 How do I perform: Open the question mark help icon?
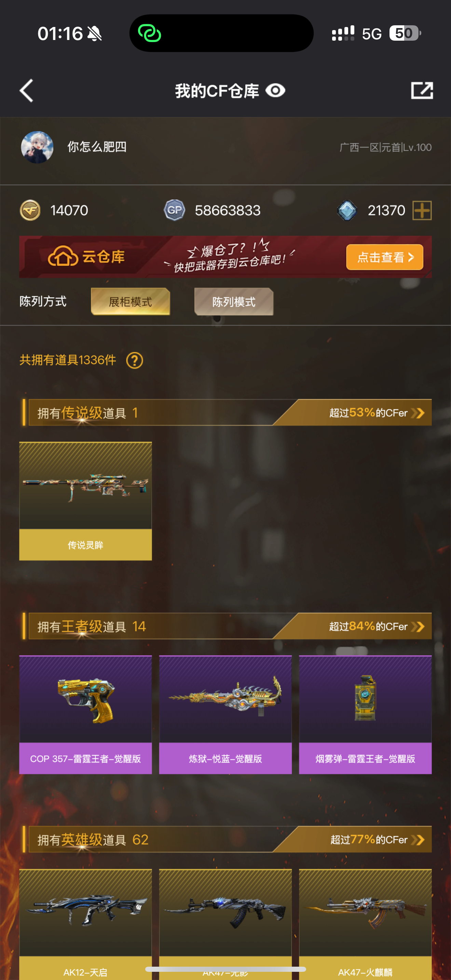[x=135, y=360]
